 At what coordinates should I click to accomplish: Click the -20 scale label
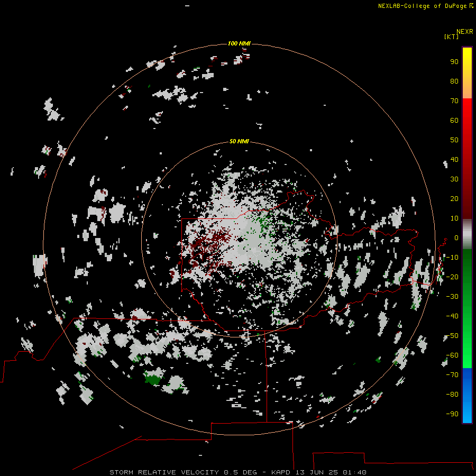(x=452, y=277)
